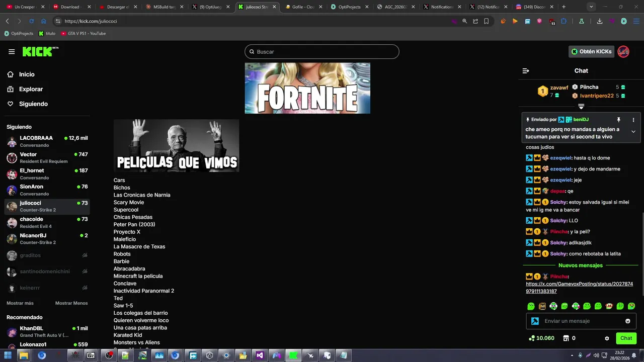644x362 pixels.
Task: Open the channel points 10.060 balance
Action: point(541,338)
